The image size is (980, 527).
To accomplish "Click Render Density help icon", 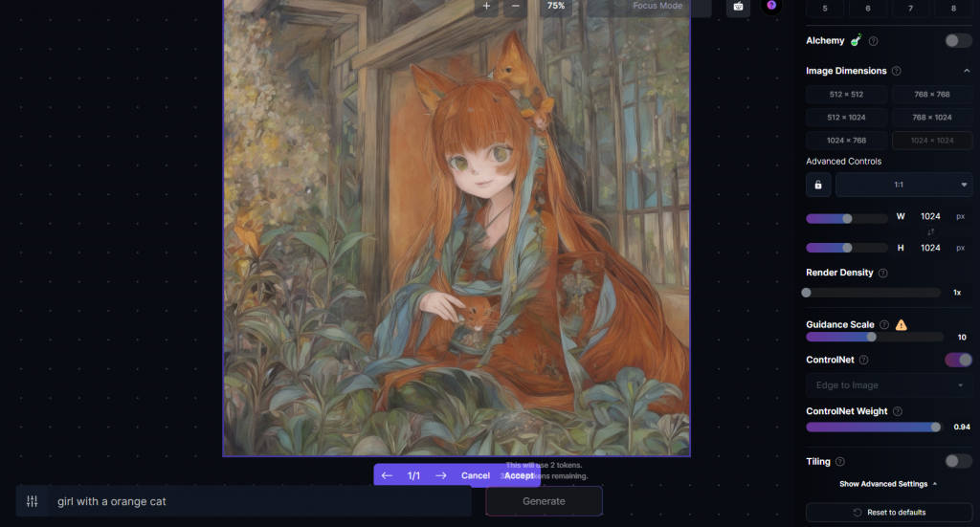I will [883, 273].
